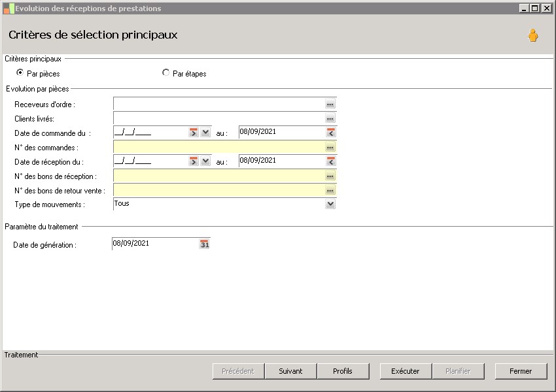Screen dimensions: 556x392
Task: Click the orange user icon in header
Action: pos(533,36)
